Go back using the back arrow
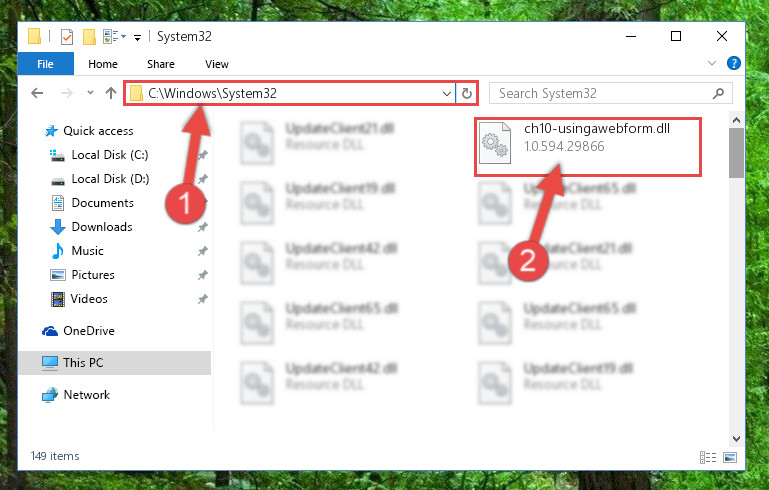Screen dimensions: 769x490 (37, 93)
